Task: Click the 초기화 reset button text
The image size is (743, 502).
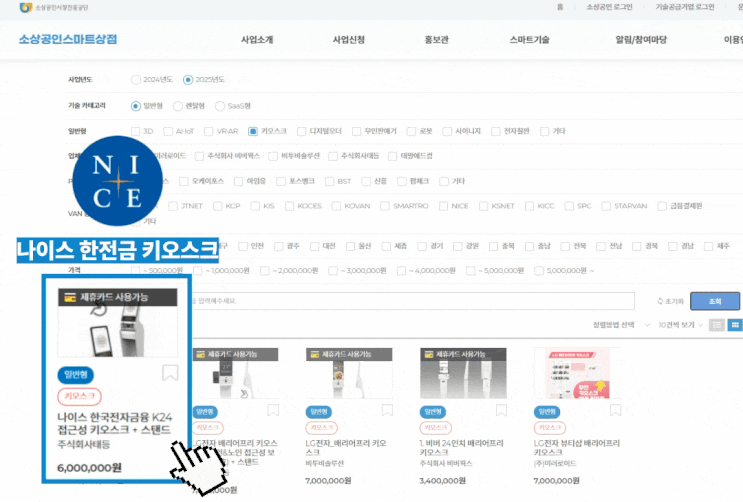Action: (674, 301)
